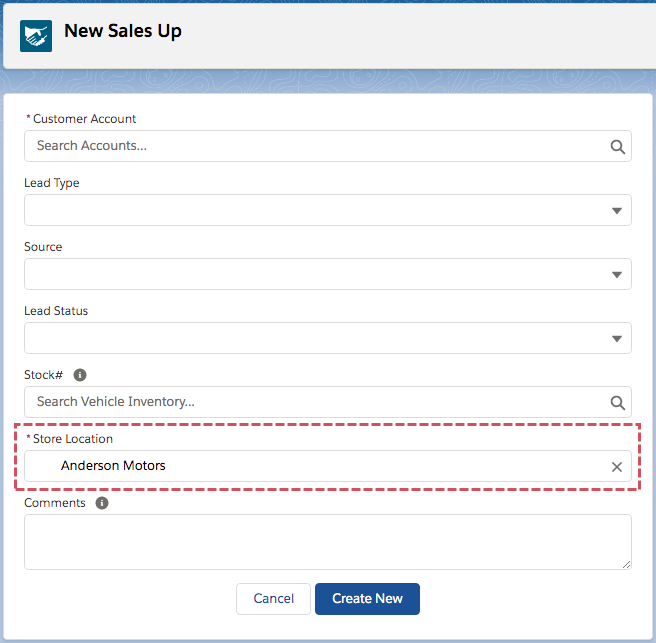The image size is (656, 643).
Task: Open the Lead Status dropdown
Action: click(x=328, y=338)
